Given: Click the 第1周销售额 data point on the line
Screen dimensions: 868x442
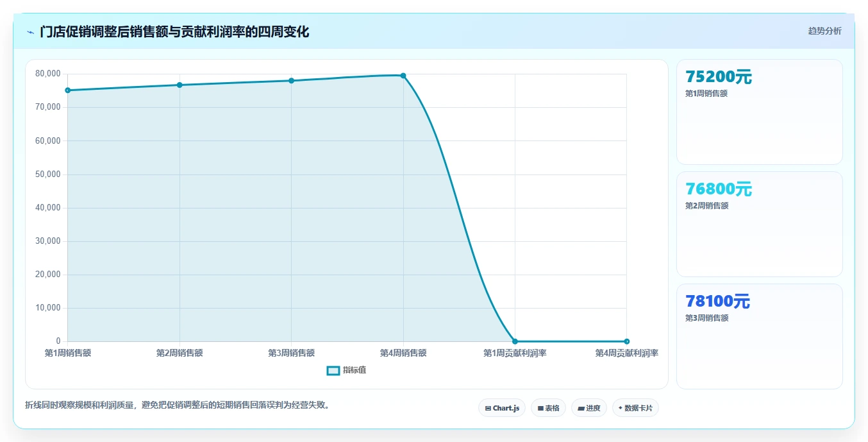Looking at the screenshot, I should [67, 90].
